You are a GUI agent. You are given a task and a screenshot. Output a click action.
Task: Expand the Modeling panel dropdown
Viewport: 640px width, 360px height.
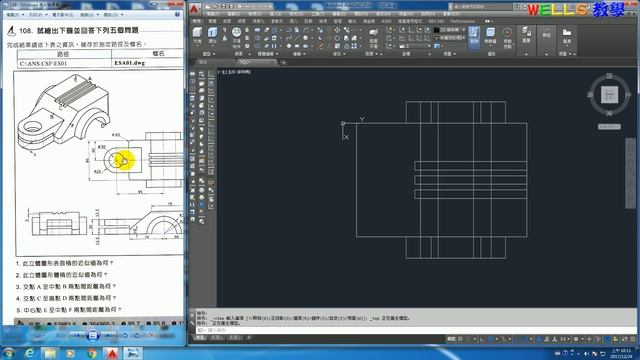(209, 54)
